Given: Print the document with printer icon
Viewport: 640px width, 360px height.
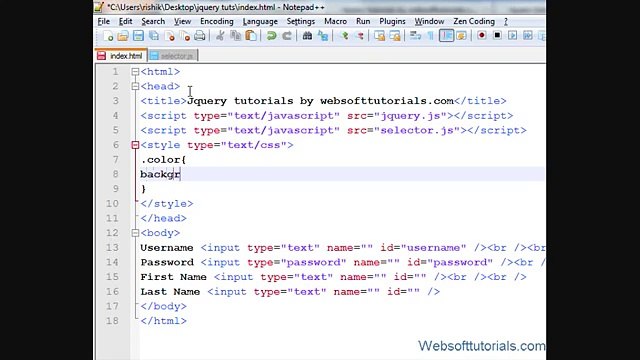Looking at the screenshot, I should tap(200, 36).
